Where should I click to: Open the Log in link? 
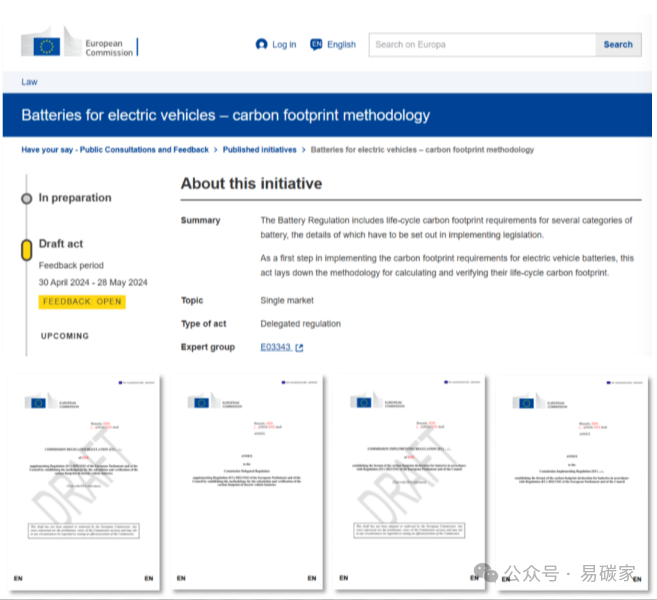pos(284,45)
